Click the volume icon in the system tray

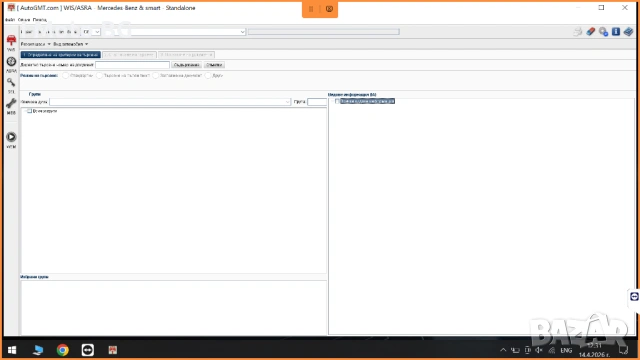click(539, 350)
